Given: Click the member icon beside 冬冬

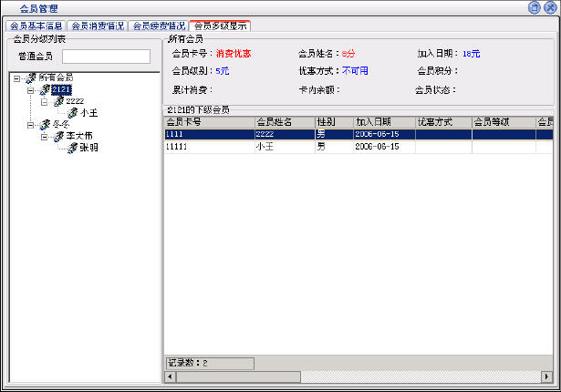Looking at the screenshot, I should click(x=45, y=125).
